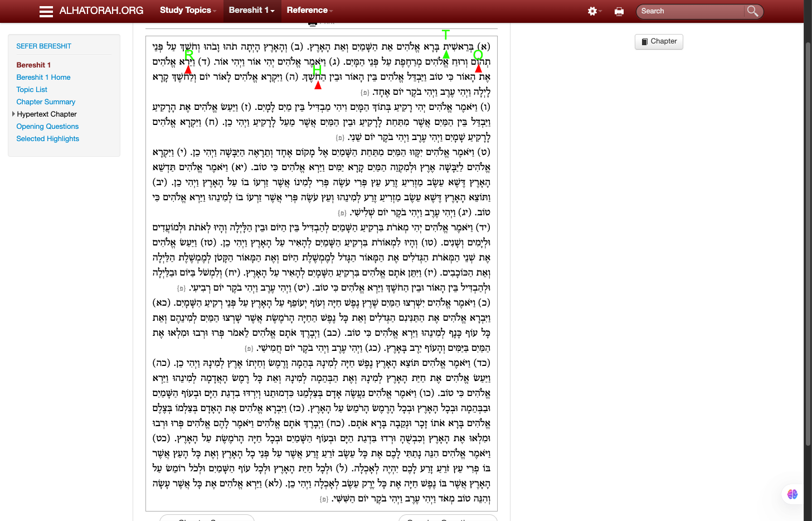This screenshot has width=812, height=521.
Task: Open the SEFER BERESHIT heading link
Action: tap(43, 46)
